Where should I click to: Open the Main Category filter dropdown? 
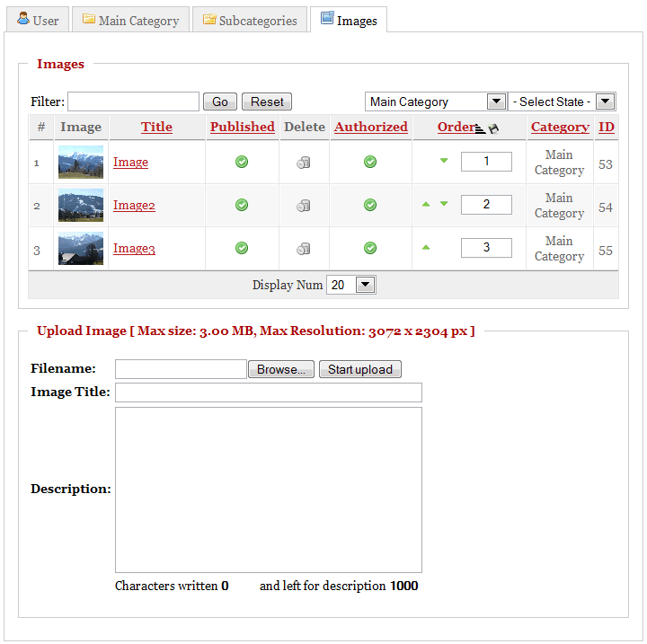point(436,101)
